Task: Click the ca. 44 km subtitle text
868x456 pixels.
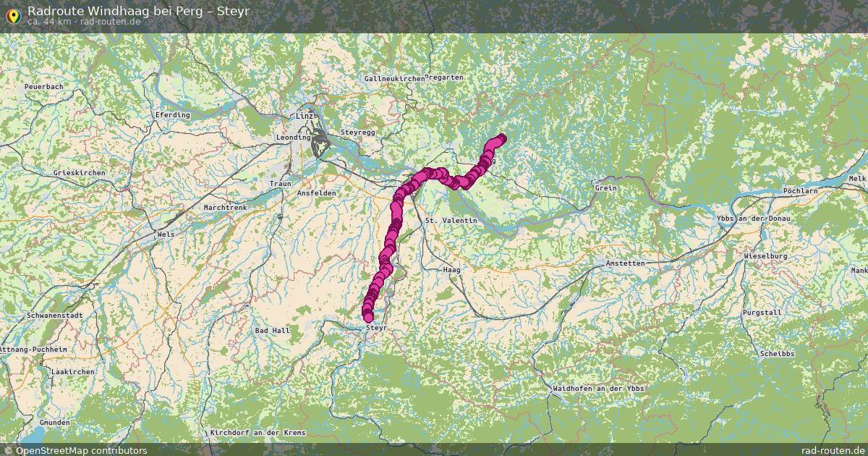Action: [x=48, y=22]
